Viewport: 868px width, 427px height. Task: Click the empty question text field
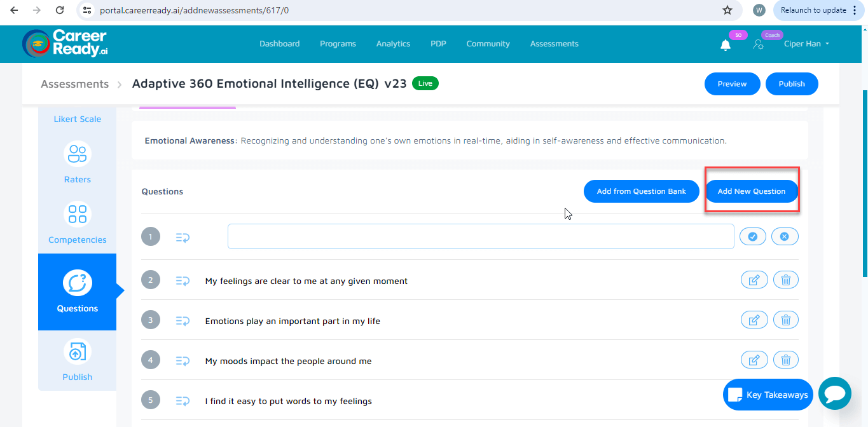pos(481,236)
